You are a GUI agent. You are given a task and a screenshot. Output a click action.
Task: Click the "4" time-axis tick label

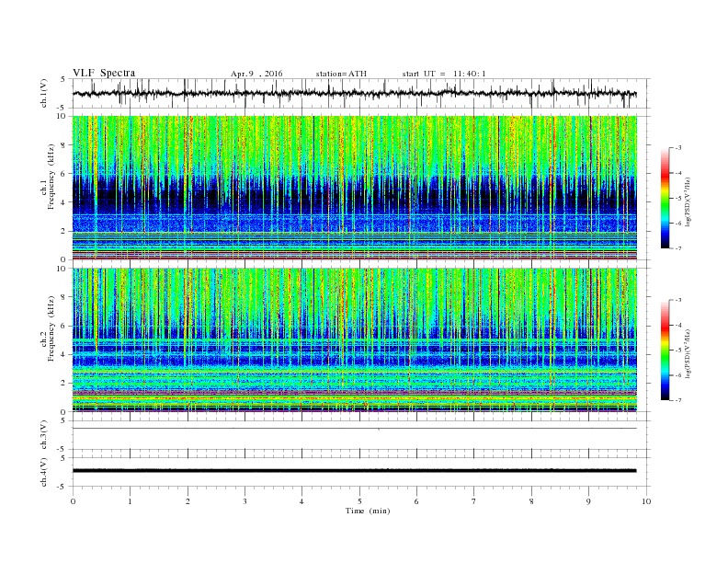pyautogui.click(x=301, y=501)
